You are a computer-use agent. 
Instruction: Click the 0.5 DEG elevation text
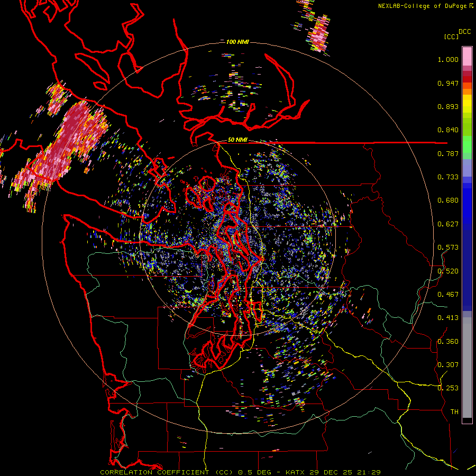pyautogui.click(x=254, y=472)
